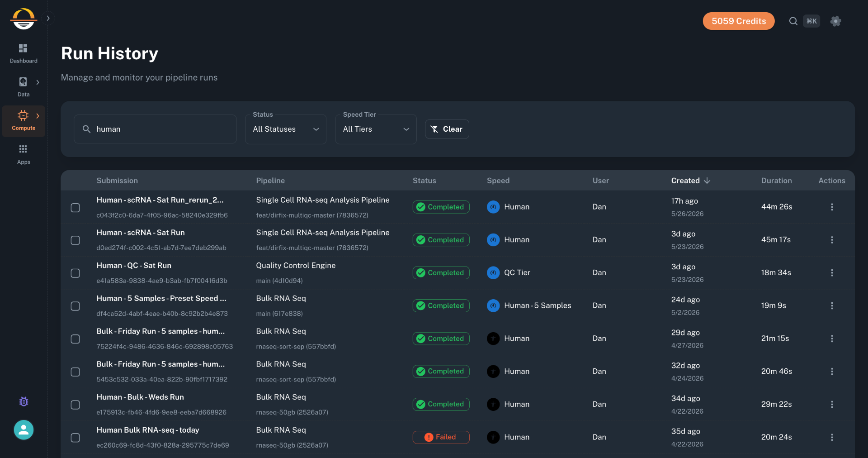
Task: Click the Submission column header
Action: [x=117, y=181]
